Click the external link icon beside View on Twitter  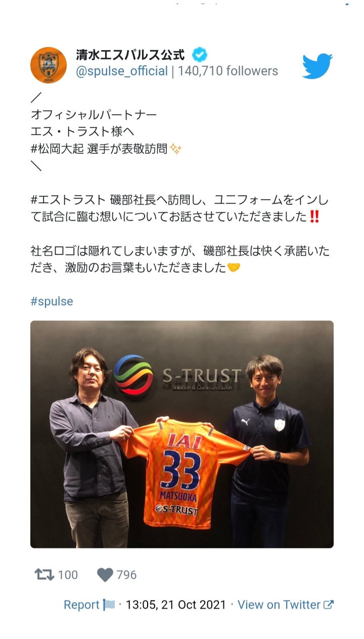(x=329, y=605)
